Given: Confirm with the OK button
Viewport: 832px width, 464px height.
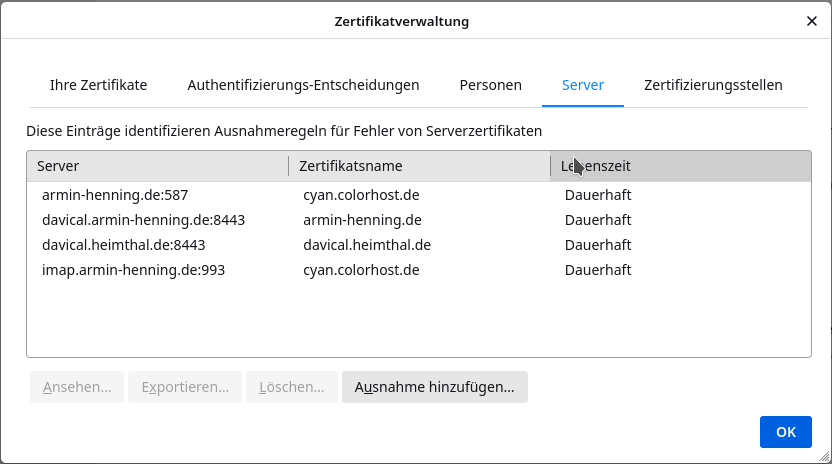Looking at the screenshot, I should click(785, 432).
